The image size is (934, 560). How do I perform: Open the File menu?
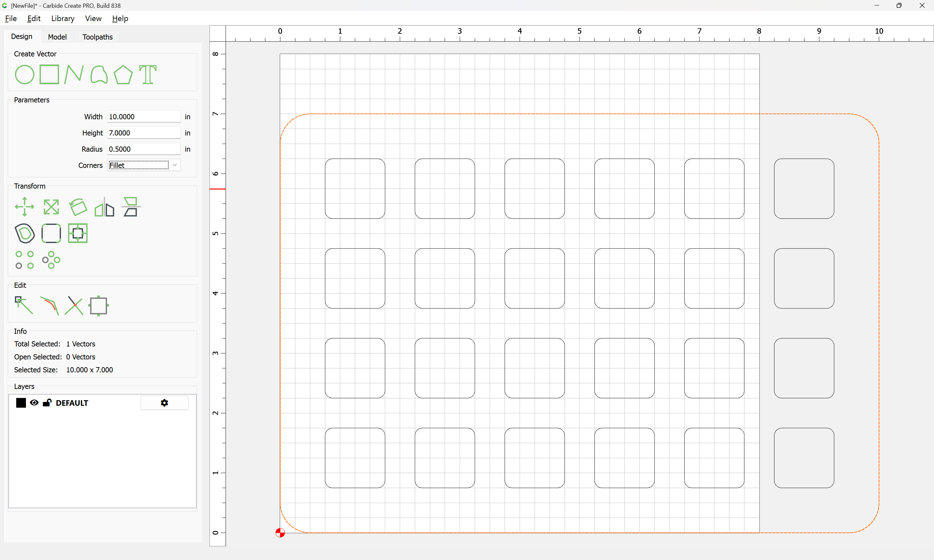11,18
